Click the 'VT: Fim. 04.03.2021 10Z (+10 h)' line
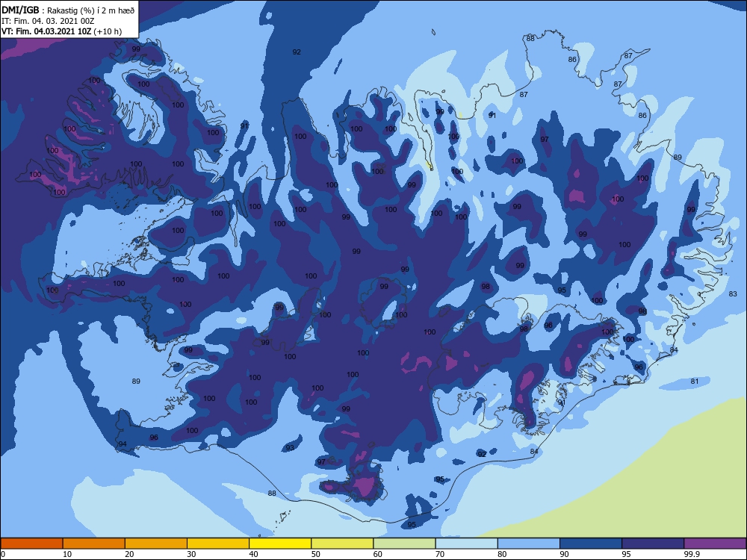 point(61,31)
